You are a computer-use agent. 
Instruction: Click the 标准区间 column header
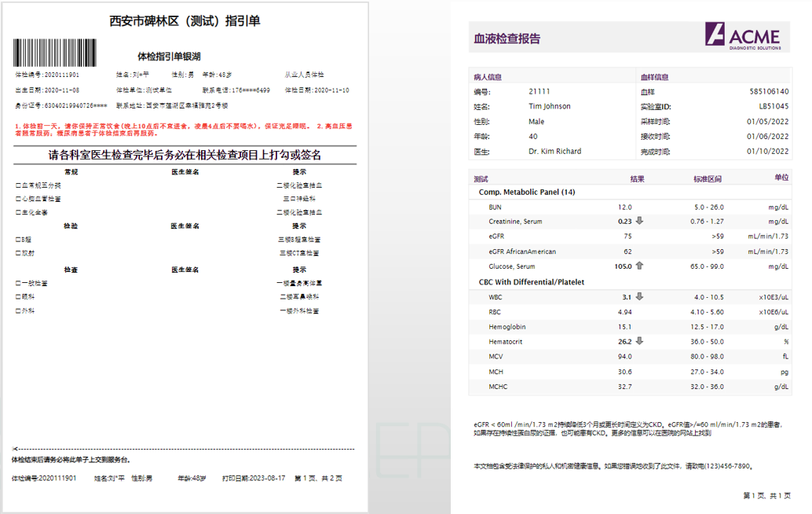(708, 179)
